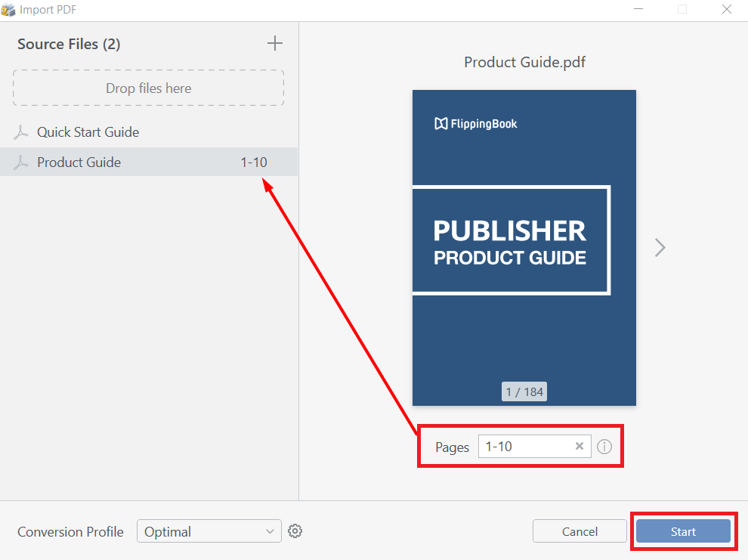748x560 pixels.
Task: Click the Conversion Profile label
Action: 70,531
